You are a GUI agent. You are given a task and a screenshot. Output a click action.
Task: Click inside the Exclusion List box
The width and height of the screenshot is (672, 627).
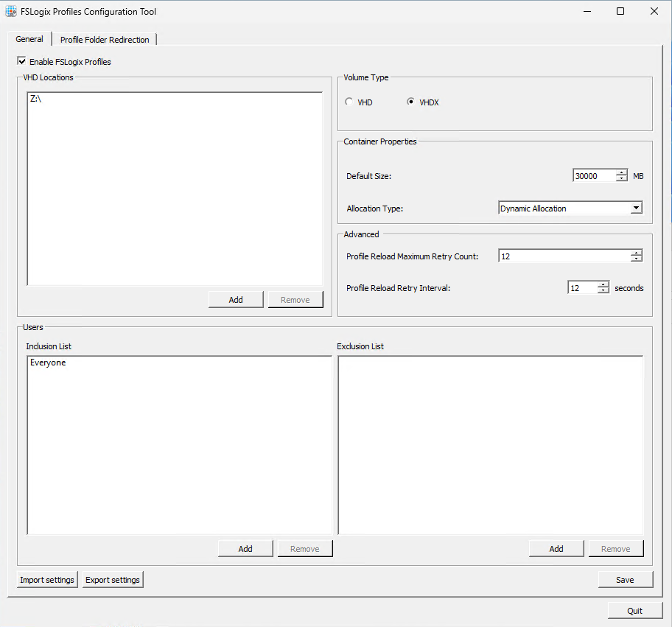(491, 445)
